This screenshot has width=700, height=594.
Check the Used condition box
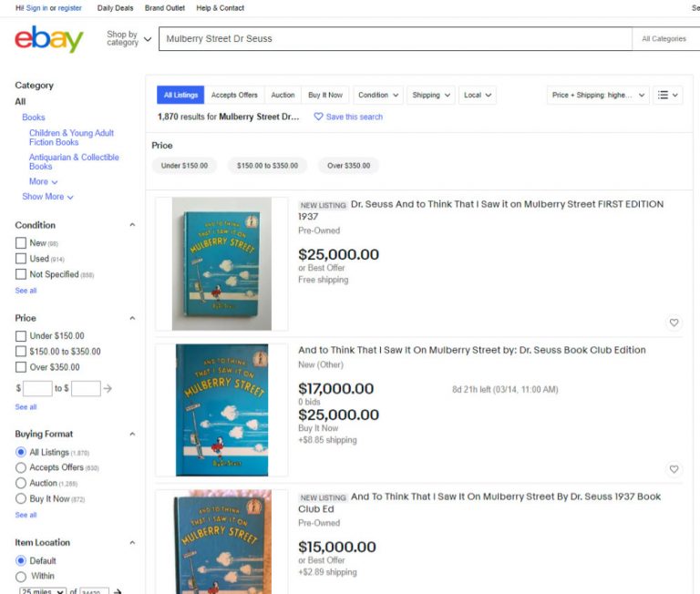[x=21, y=259]
